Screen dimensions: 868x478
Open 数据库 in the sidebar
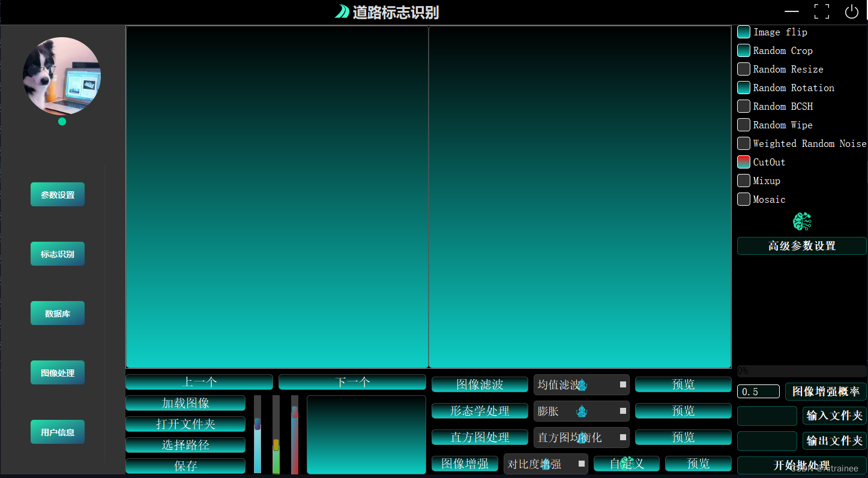coord(58,313)
